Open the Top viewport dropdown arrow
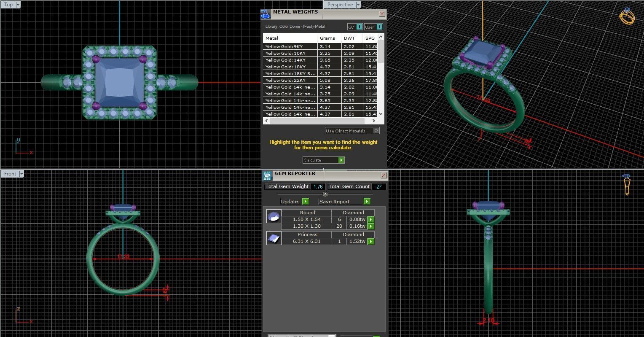 [x=17, y=5]
